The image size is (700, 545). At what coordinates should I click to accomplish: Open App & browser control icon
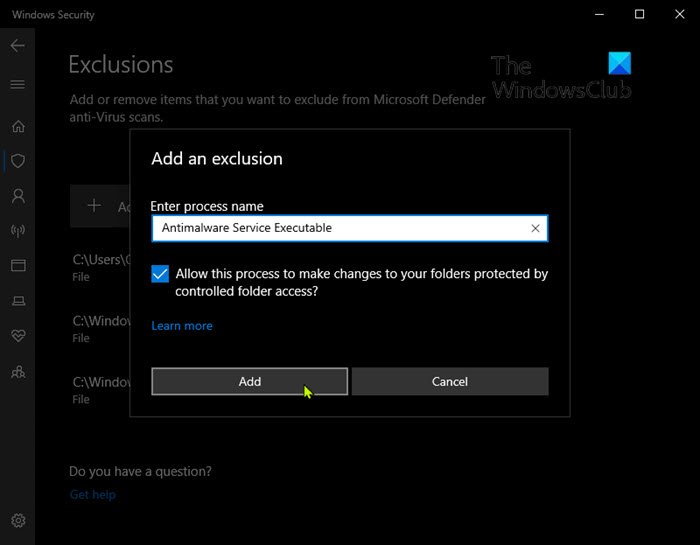18,266
